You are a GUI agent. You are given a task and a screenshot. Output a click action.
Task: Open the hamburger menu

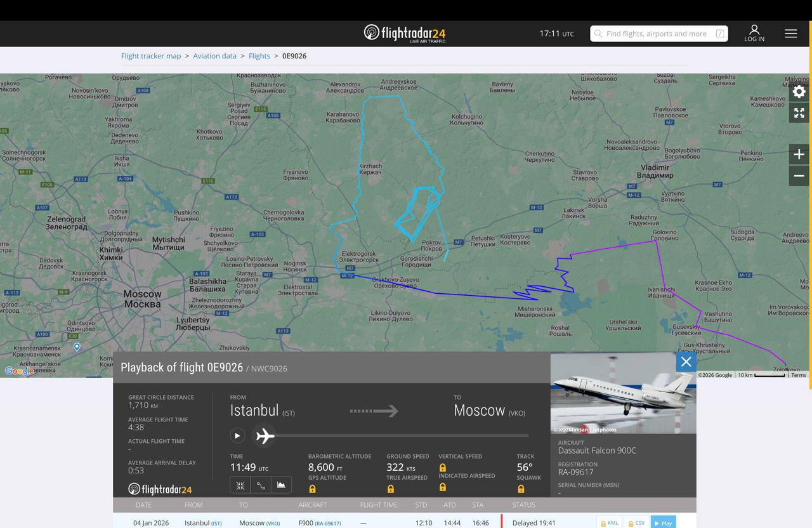tap(790, 34)
